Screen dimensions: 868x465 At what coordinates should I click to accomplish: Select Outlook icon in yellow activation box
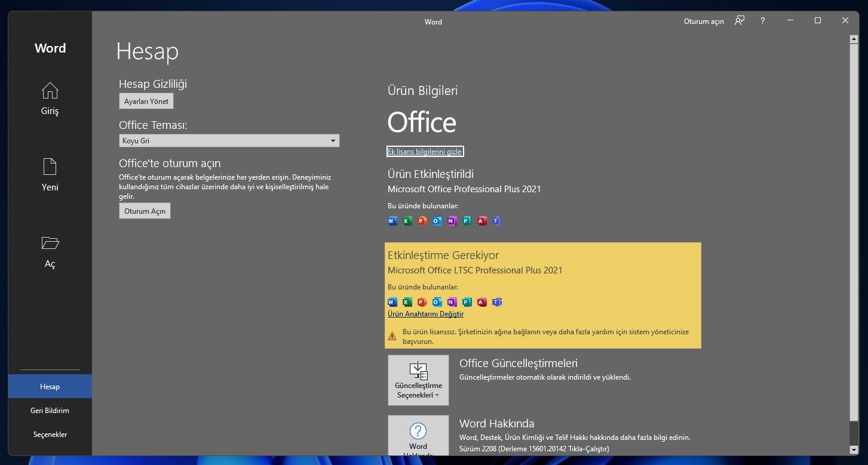437,302
